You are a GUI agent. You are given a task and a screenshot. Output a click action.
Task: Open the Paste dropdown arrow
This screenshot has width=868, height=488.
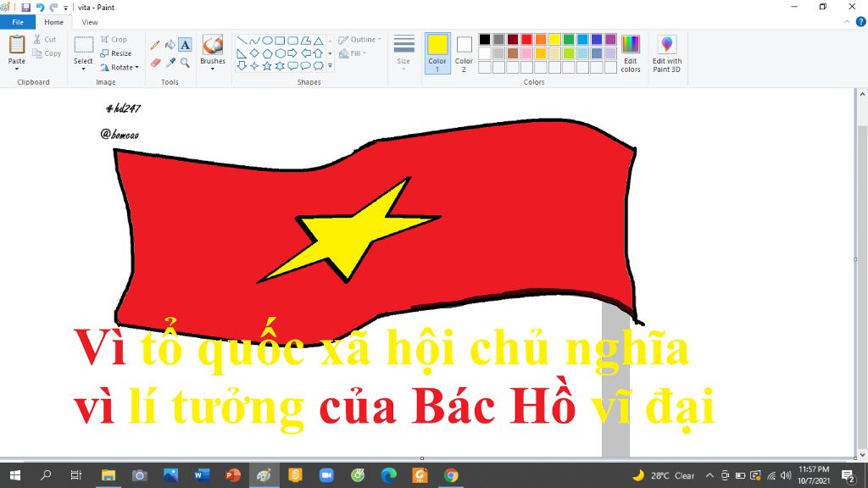coord(17,69)
